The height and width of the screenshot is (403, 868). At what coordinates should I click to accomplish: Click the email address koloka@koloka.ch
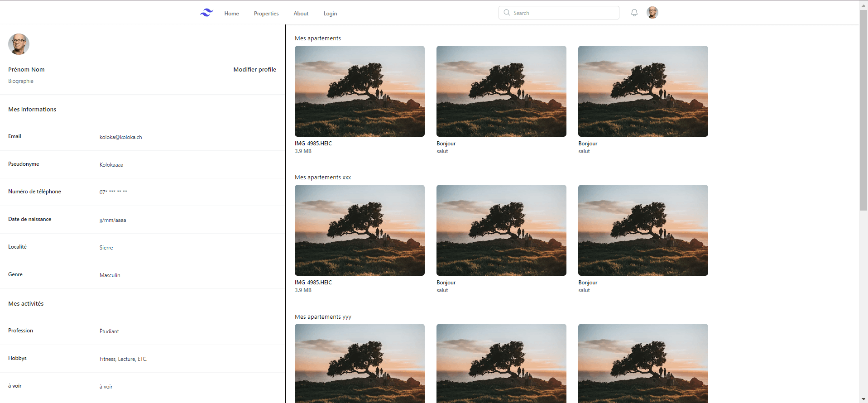coord(120,137)
